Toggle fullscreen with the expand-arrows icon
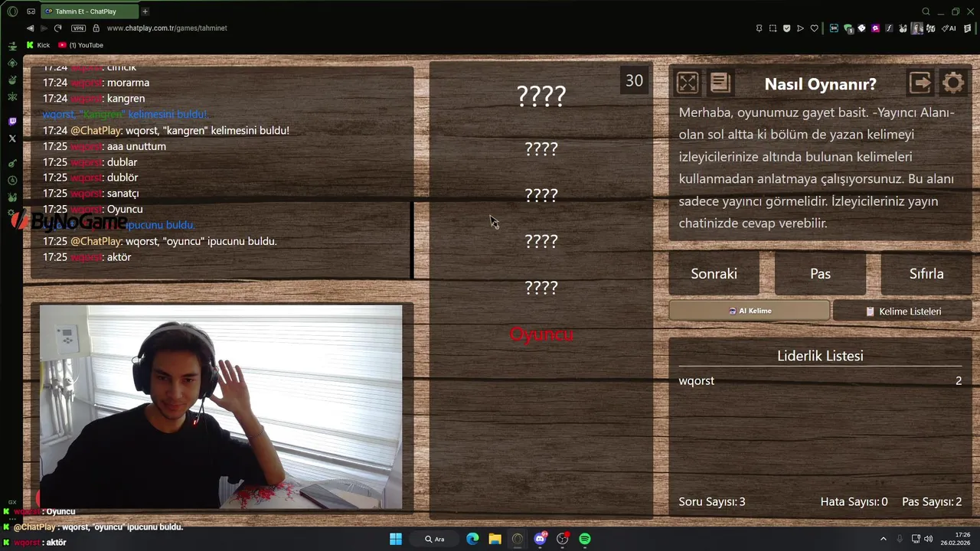 (688, 83)
